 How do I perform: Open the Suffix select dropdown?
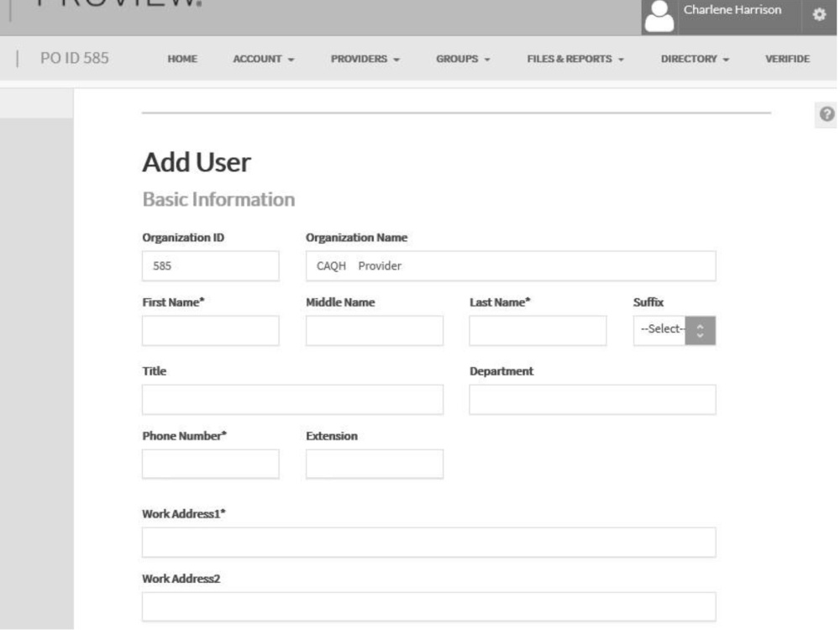click(675, 330)
